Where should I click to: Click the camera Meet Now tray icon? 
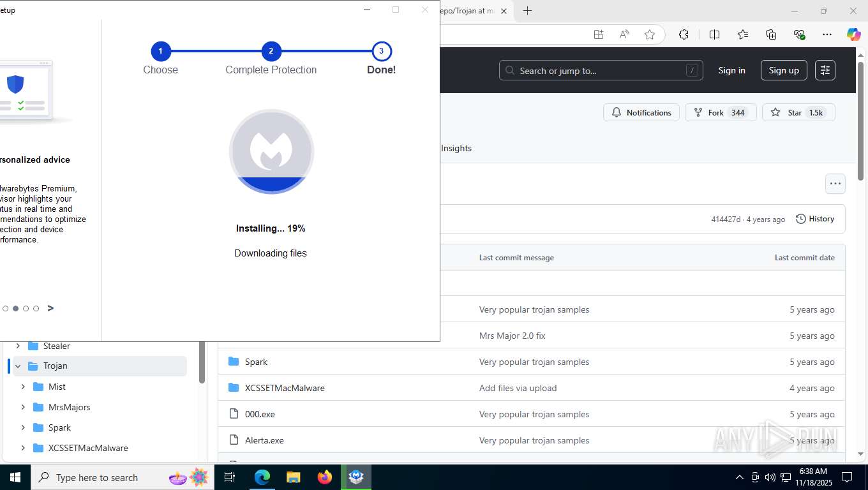[755, 477]
